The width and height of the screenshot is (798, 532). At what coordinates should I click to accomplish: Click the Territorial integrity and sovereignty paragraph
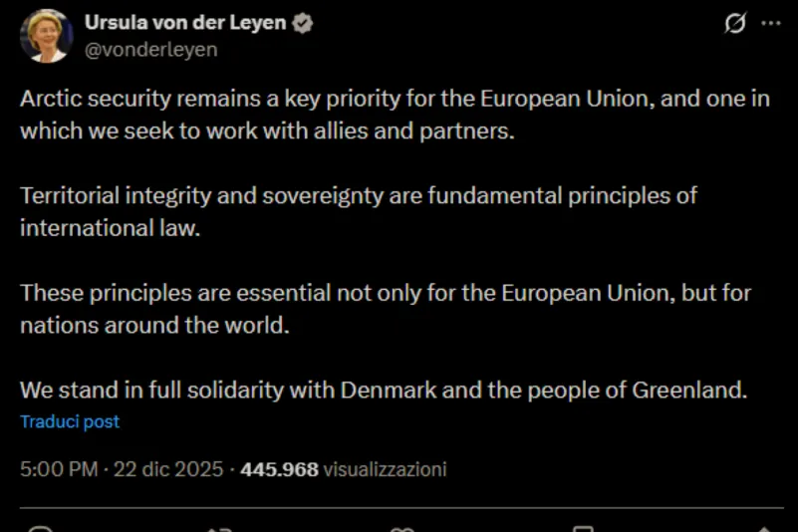[359, 211]
